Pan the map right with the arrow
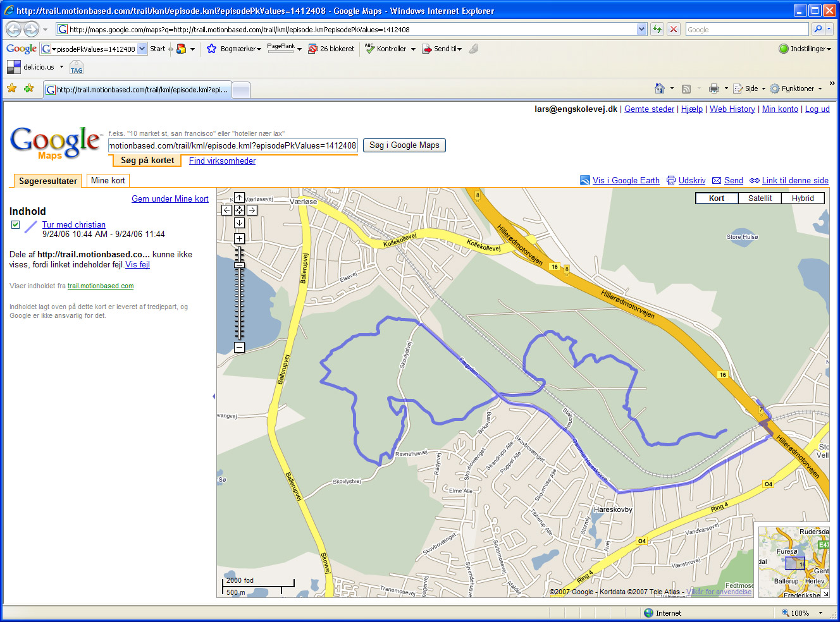 pos(252,210)
